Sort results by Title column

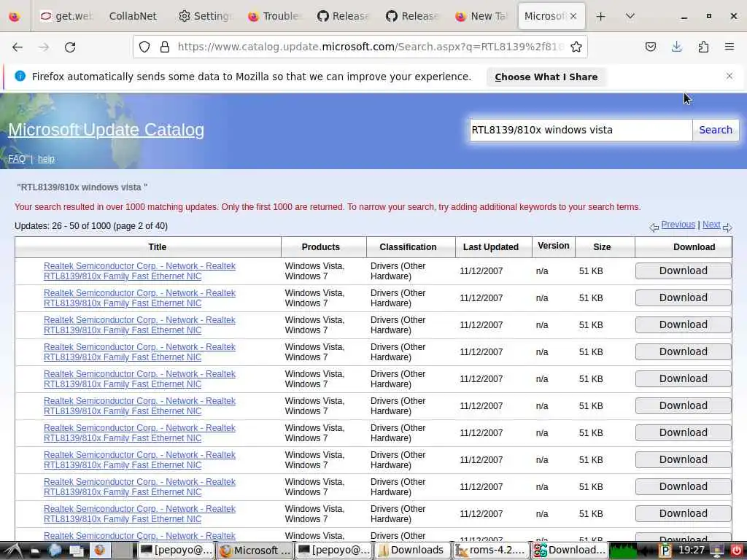pyautogui.click(x=158, y=246)
